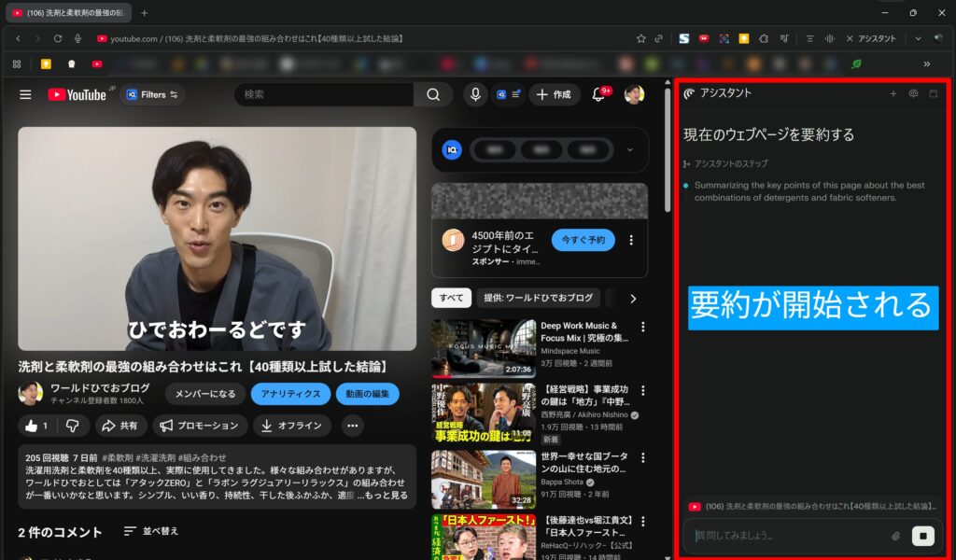This screenshot has height=560, width=956.
Task: Start new assistant chat with plus icon
Action: [x=893, y=93]
